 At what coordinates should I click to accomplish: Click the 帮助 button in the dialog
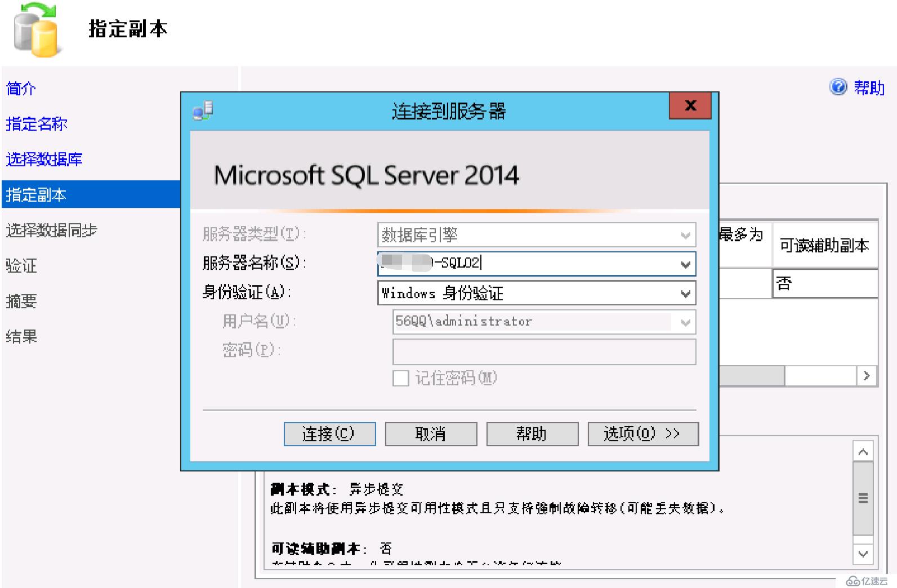(532, 434)
